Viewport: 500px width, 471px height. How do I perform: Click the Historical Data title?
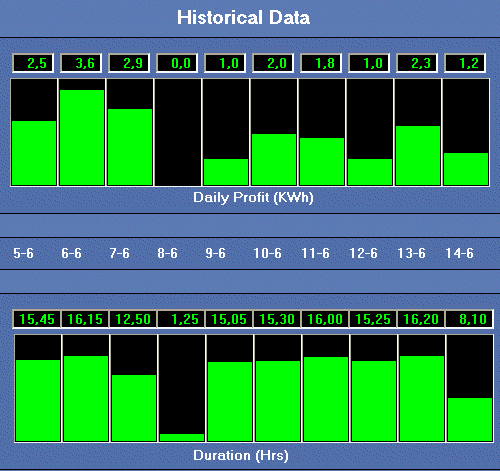(x=243, y=17)
